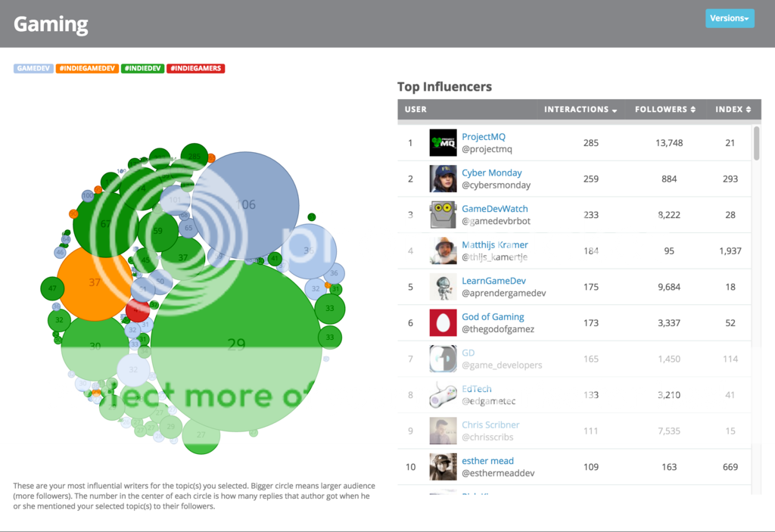Image resolution: width=775 pixels, height=532 pixels.
Task: Sort table by Followers column
Action: pos(665,110)
